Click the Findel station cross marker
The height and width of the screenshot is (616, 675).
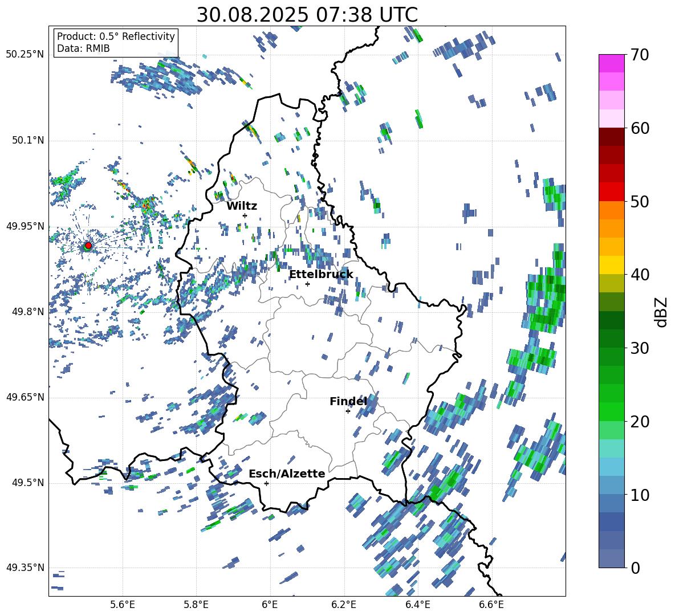point(348,411)
